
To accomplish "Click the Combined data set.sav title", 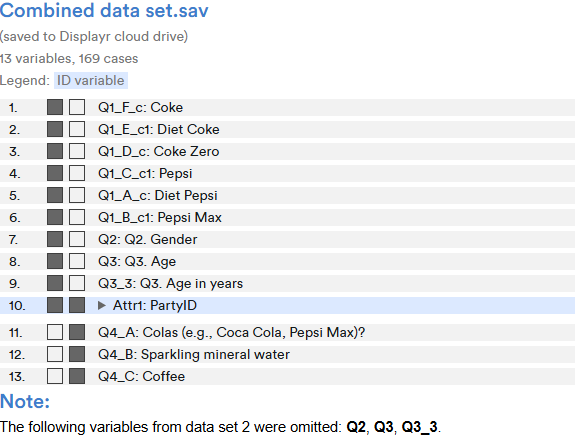I will 104,10.
